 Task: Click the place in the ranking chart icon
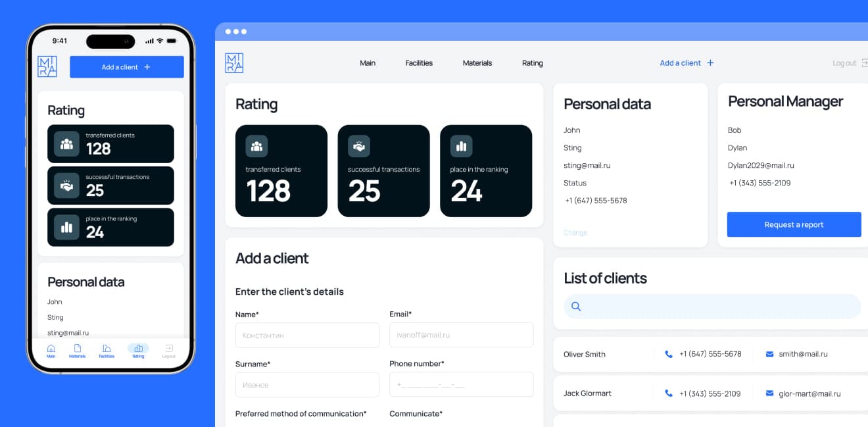[461, 146]
